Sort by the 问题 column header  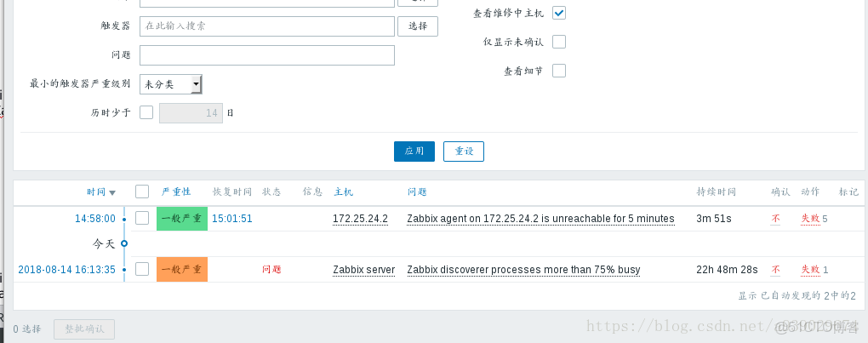417,192
